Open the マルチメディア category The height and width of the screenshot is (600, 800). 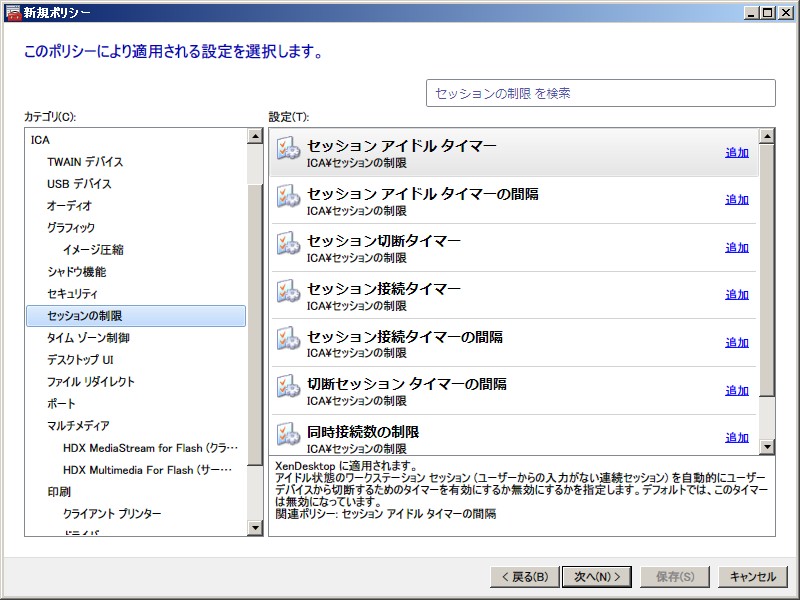78,426
